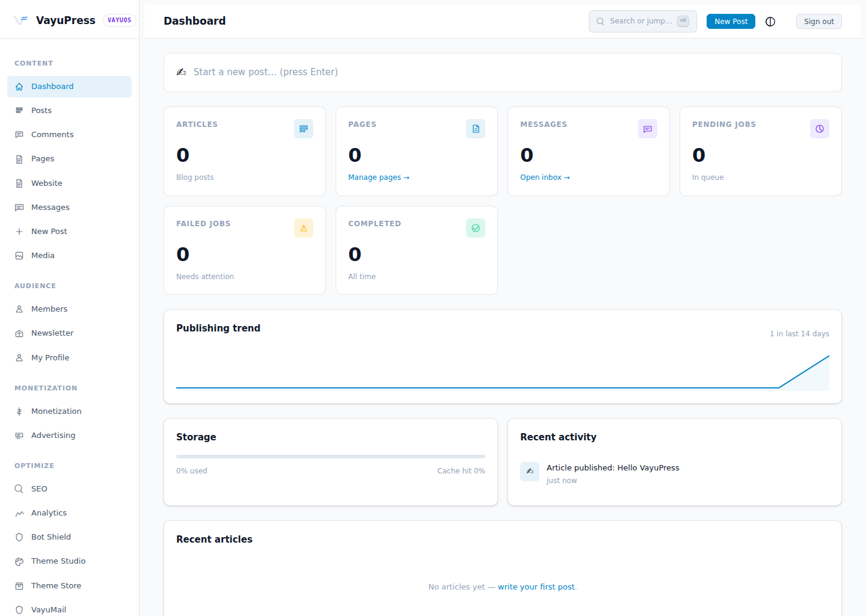Click the Cache hit 0% text
Screen dimensions: 866x616
(461, 471)
